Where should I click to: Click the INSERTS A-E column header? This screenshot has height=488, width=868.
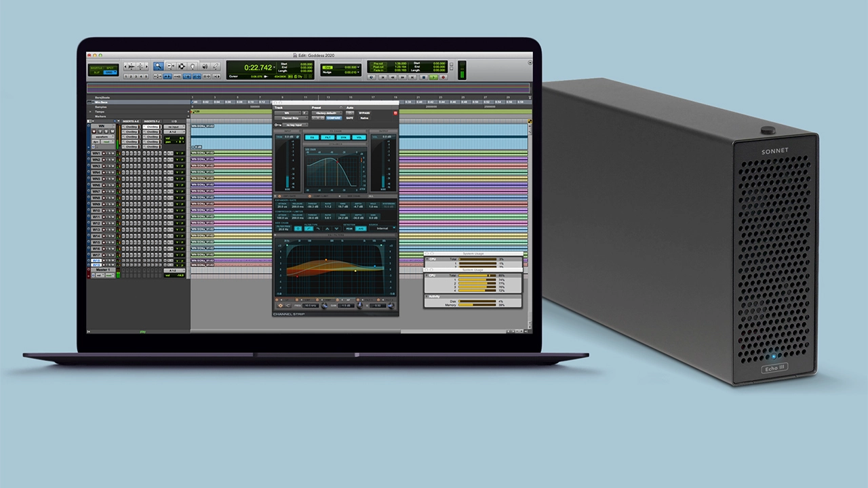click(x=131, y=121)
